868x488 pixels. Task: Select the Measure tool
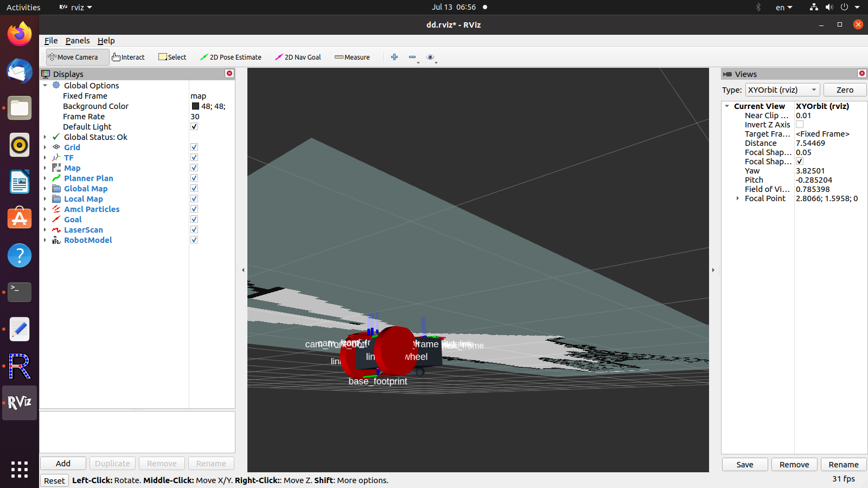(x=352, y=57)
